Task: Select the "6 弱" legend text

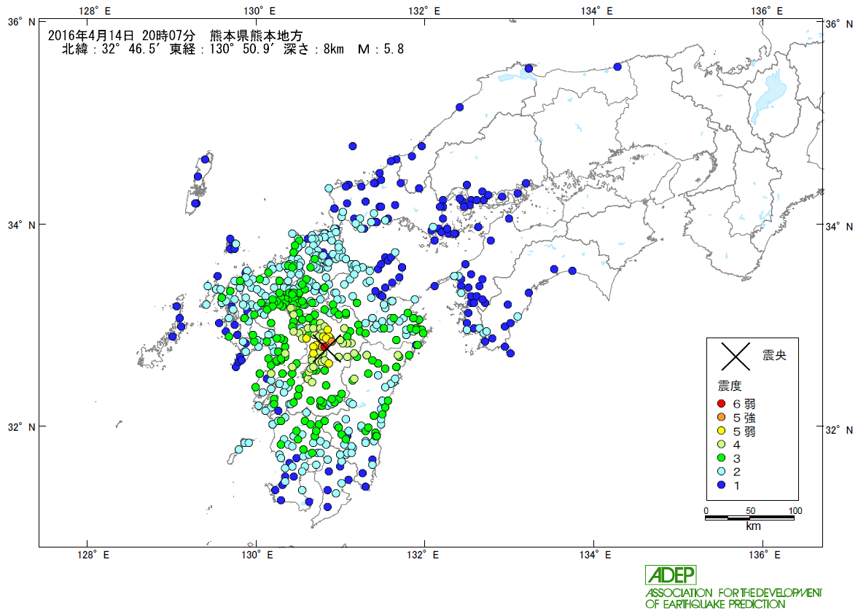Action: point(744,404)
